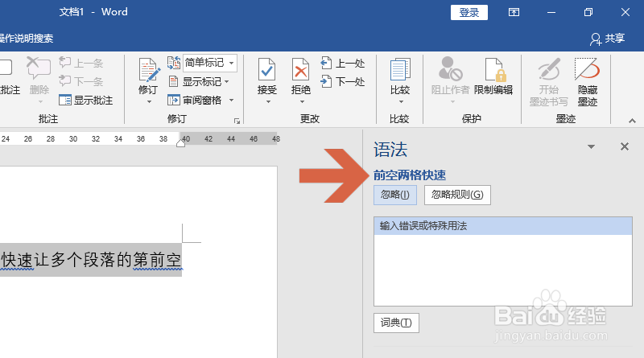Go to the next comment (下一条)
644x358 pixels.
pos(81,81)
